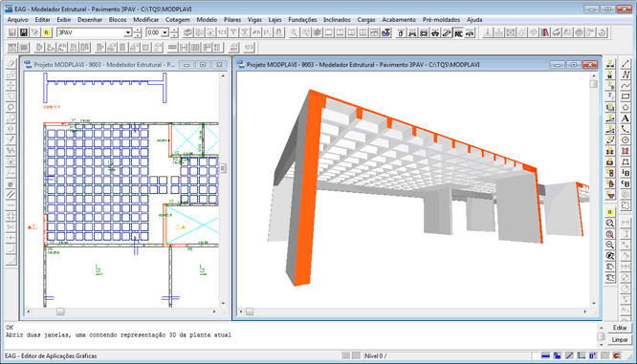The width and height of the screenshot is (637, 364).
Task: Click the 3D view icon with blue underline
Action: coord(385,32)
